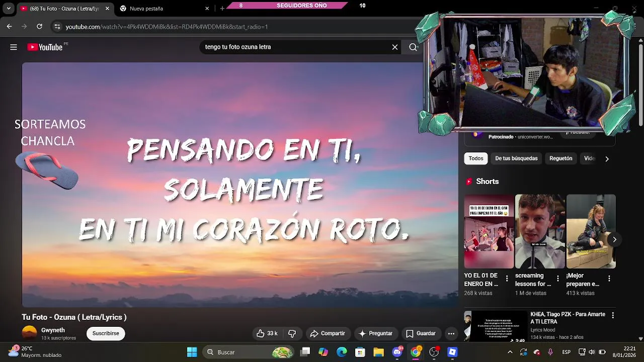The width and height of the screenshot is (644, 362).
Task: Click the video player area to pause
Action: (239, 185)
